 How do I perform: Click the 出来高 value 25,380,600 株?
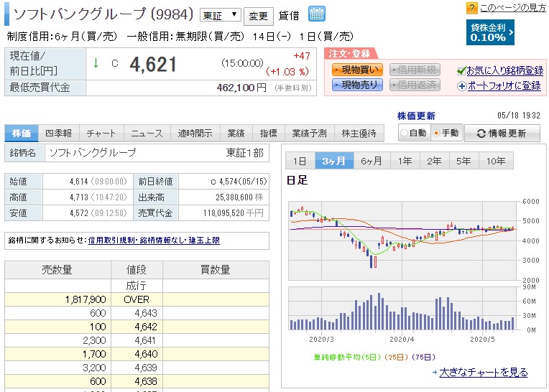239,197
